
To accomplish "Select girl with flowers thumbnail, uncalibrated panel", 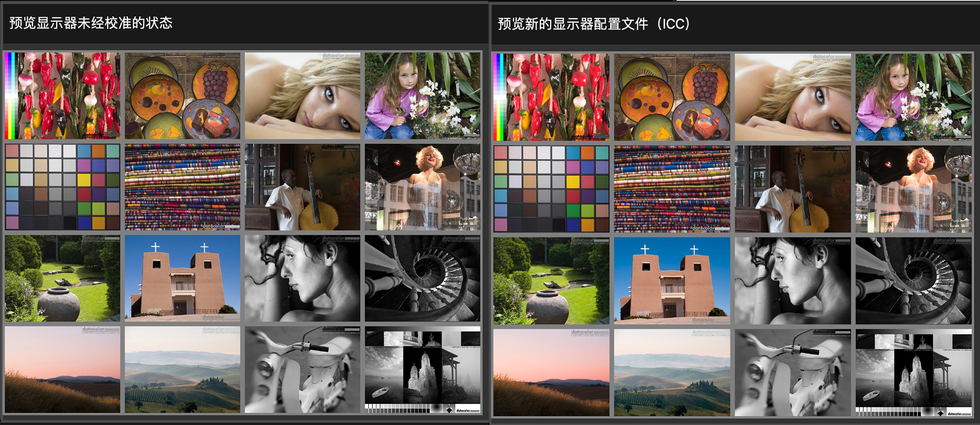I will click(422, 96).
